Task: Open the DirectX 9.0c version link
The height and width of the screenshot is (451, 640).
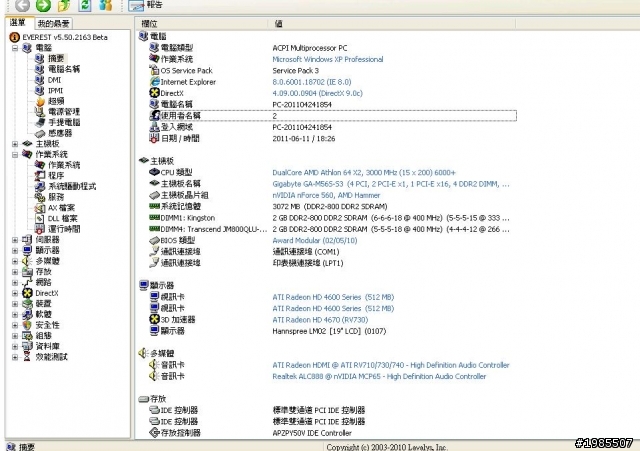Action: coord(318,93)
